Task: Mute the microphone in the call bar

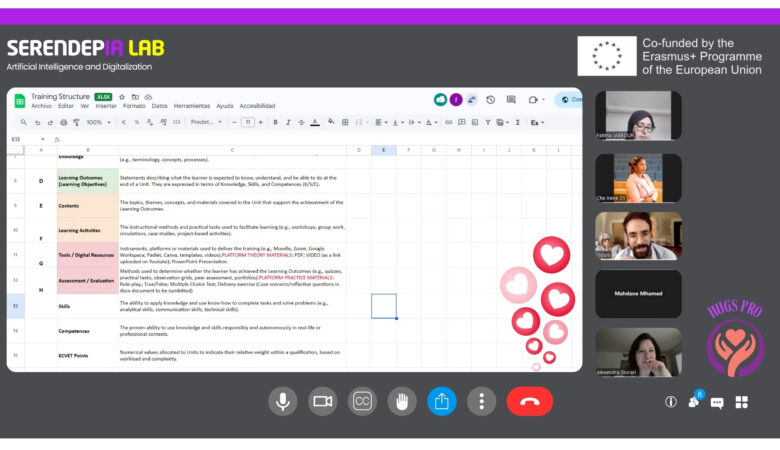Action: click(283, 401)
